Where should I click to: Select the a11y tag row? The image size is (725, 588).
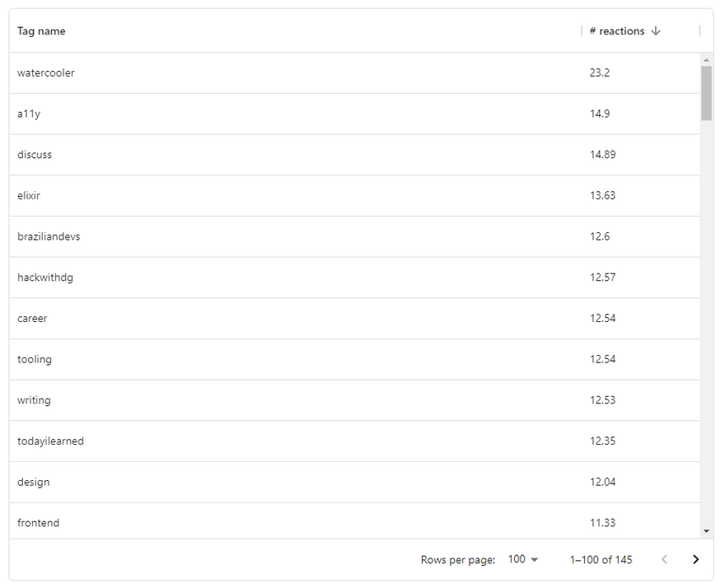[354, 114]
